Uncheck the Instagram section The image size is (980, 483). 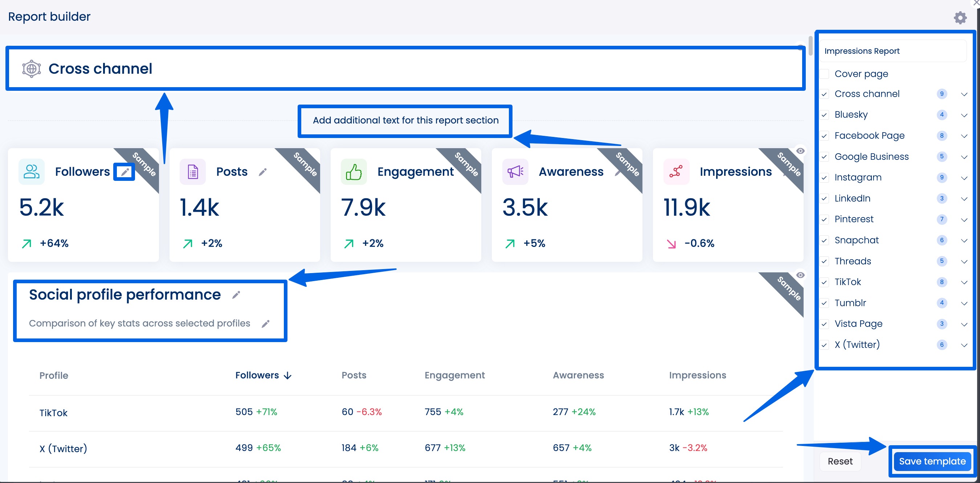[x=824, y=177]
